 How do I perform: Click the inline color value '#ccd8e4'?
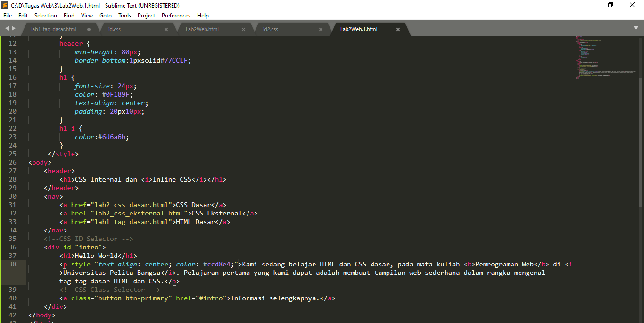coord(216,264)
